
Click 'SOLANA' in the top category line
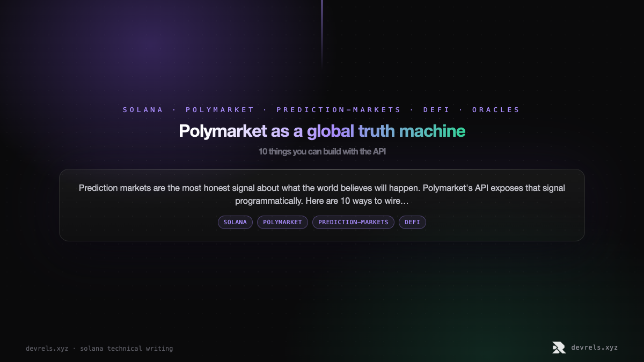click(143, 109)
